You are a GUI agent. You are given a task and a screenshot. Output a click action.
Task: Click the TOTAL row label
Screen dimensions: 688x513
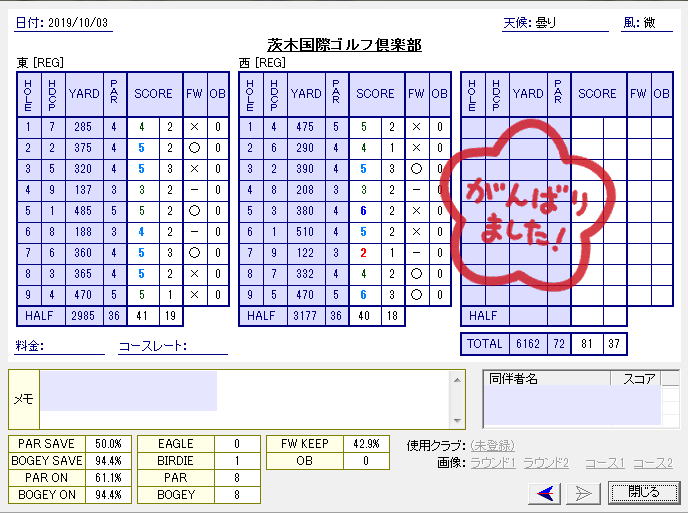485,344
